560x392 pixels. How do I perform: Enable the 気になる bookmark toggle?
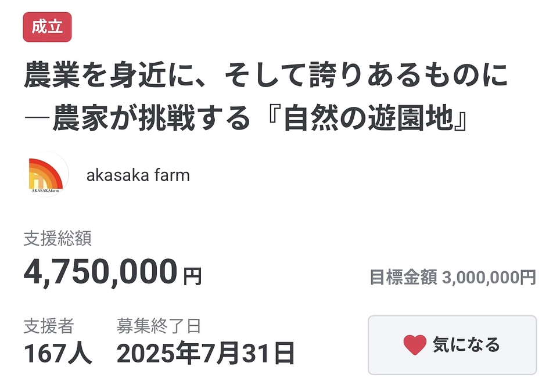click(453, 344)
